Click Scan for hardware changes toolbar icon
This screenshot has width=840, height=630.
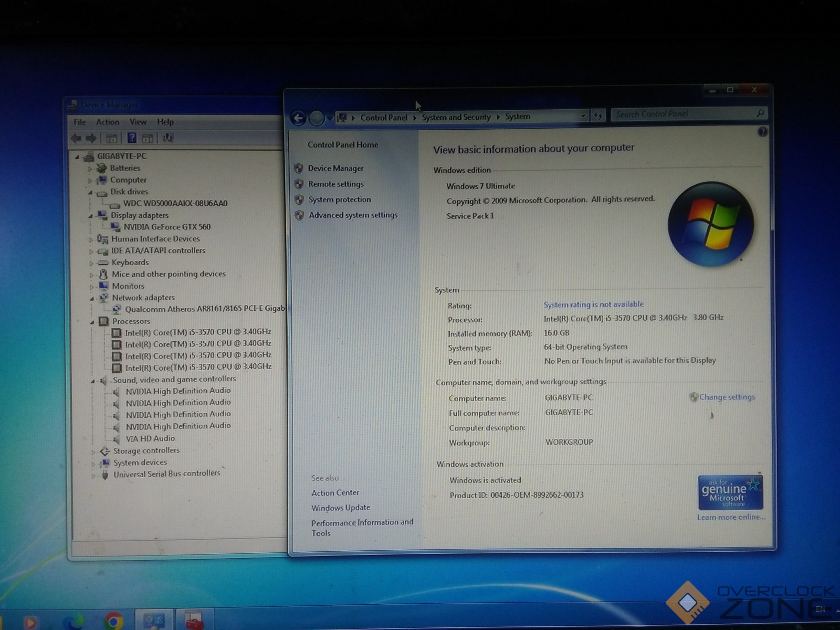tap(168, 138)
